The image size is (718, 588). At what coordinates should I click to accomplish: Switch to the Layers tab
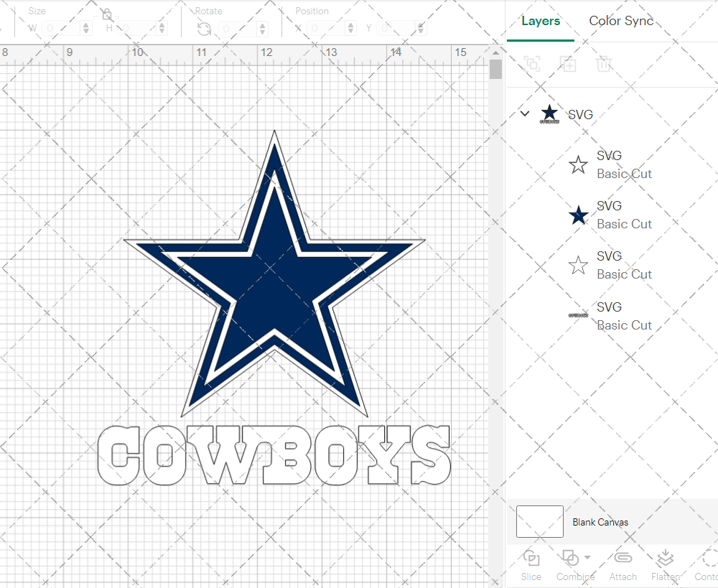(541, 21)
